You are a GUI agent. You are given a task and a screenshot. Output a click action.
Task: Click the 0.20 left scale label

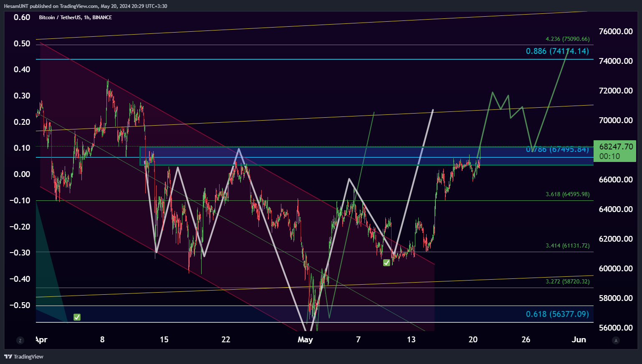pos(22,122)
